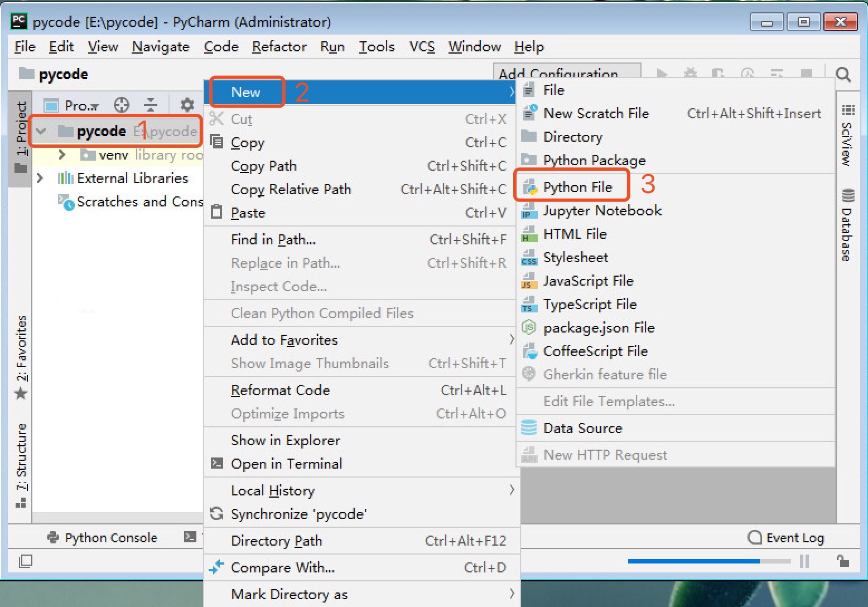Select Scratches and Consoles tree item
Image resolution: width=868 pixels, height=607 pixels.
131,201
